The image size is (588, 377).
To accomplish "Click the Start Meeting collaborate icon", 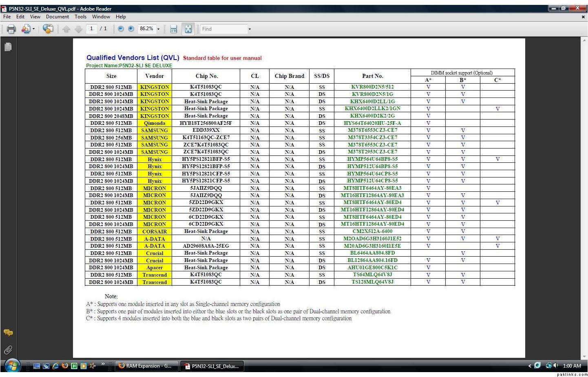I will pos(26,29).
